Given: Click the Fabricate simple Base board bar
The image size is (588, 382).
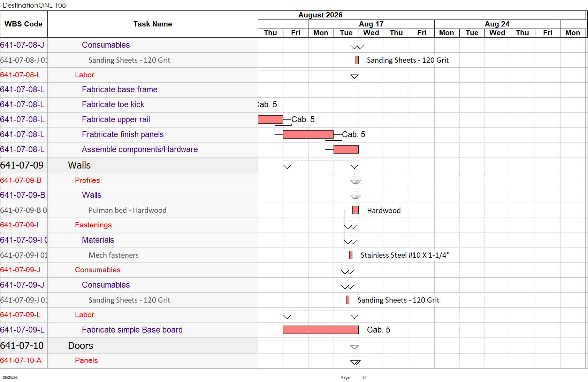Looking at the screenshot, I should click(x=321, y=330).
